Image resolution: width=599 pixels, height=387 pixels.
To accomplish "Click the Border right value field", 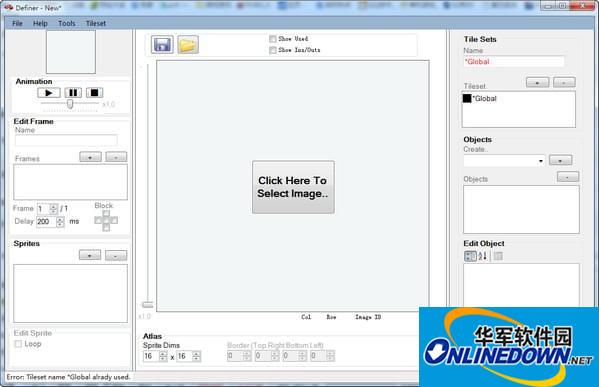I will 263,356.
